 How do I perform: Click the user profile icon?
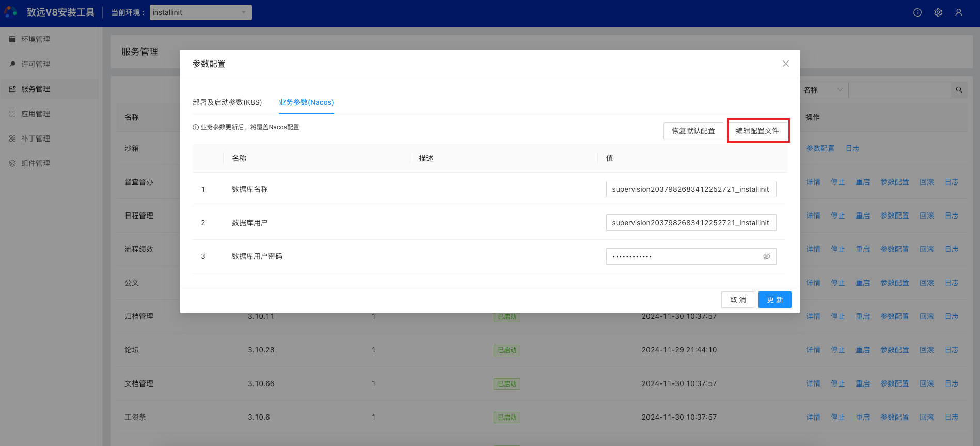[959, 12]
